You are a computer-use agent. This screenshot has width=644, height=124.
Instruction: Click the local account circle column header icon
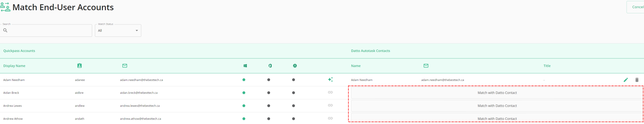click(295, 66)
